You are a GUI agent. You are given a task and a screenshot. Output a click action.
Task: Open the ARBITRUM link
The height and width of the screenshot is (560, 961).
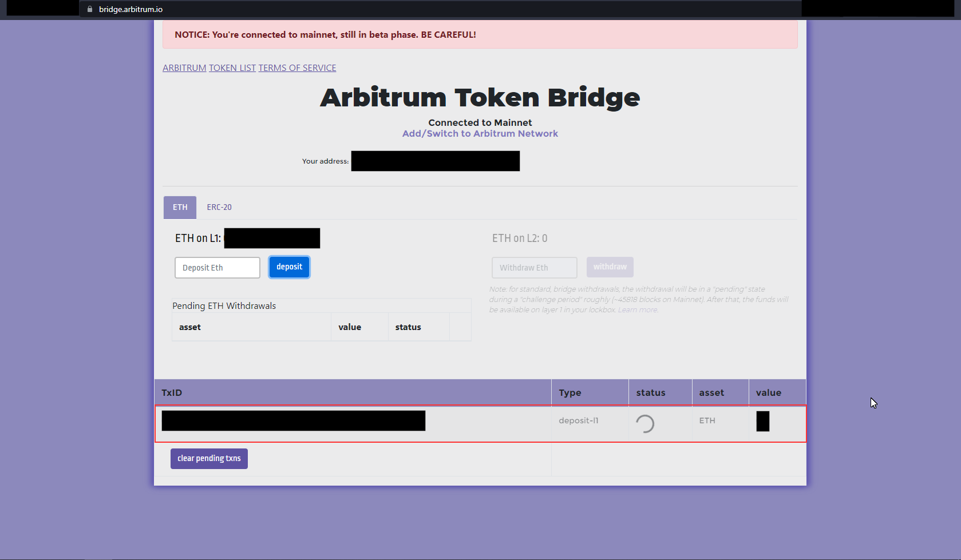[x=184, y=67]
